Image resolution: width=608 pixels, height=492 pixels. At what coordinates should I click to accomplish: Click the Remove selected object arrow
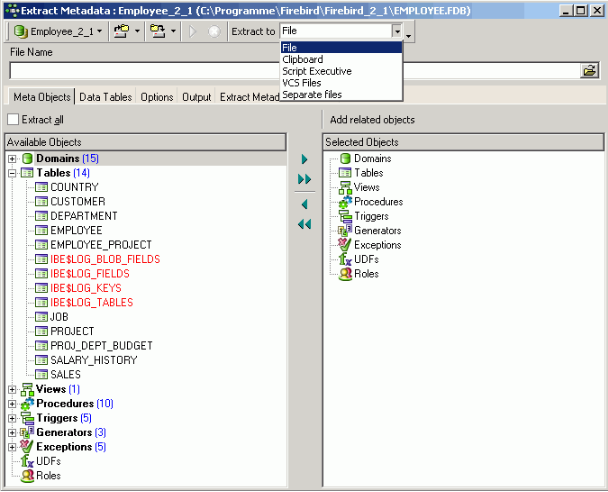click(x=305, y=204)
